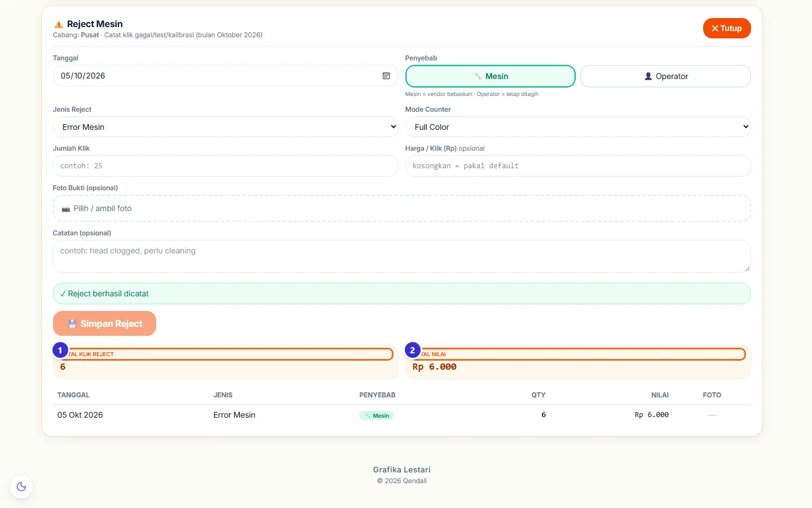The image size is (812, 508).
Task: Click the "Grafika Lestari" footer text
Action: [x=401, y=470]
